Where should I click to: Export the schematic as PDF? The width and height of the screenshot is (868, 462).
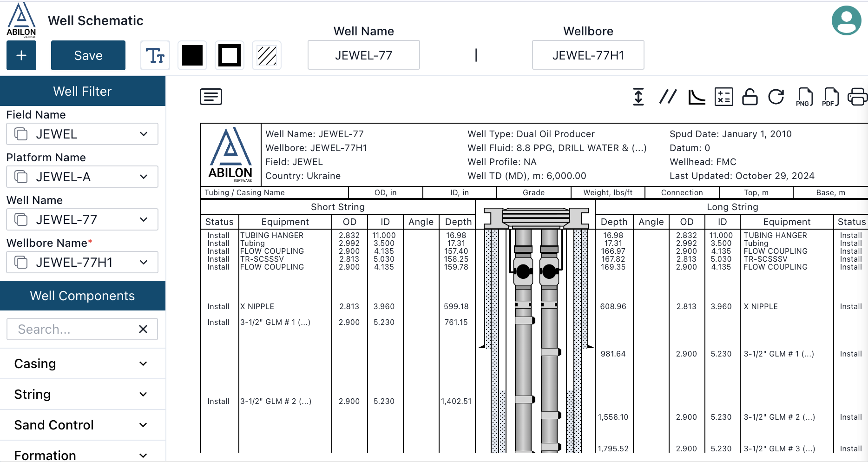[830, 97]
